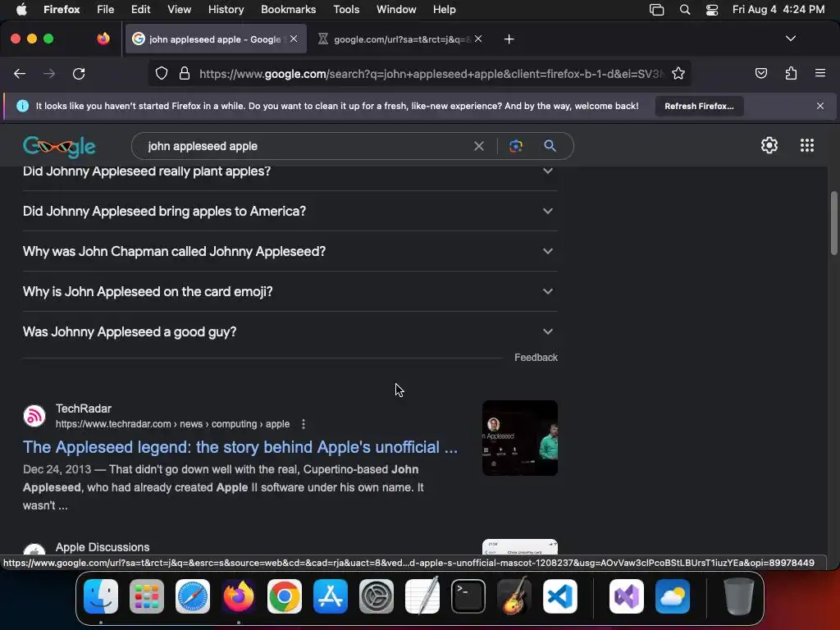Open App Store from the Dock
This screenshot has height=630, width=840.
pos(331,596)
